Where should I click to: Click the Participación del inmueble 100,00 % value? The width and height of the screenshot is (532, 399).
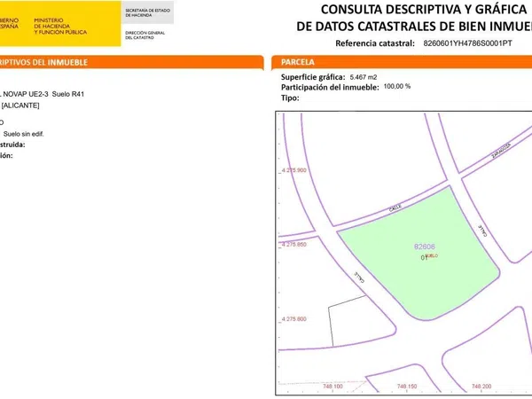tap(397, 87)
